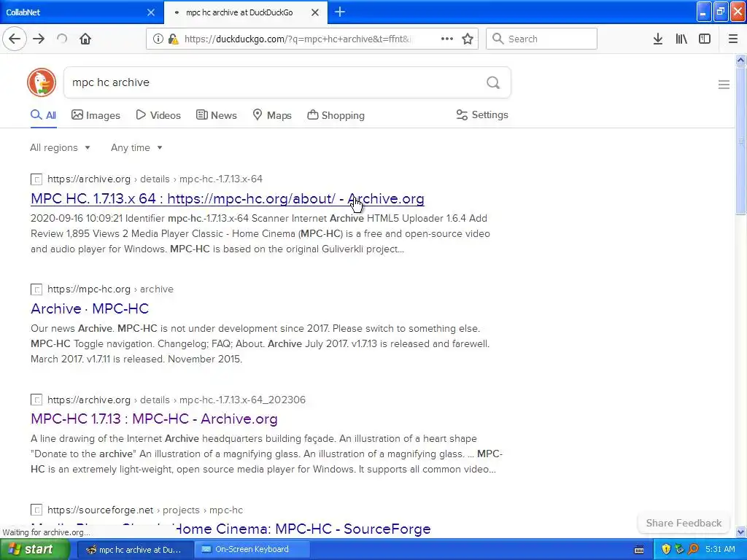
Task: Stop page loading with the reload icon
Action: (x=62, y=39)
